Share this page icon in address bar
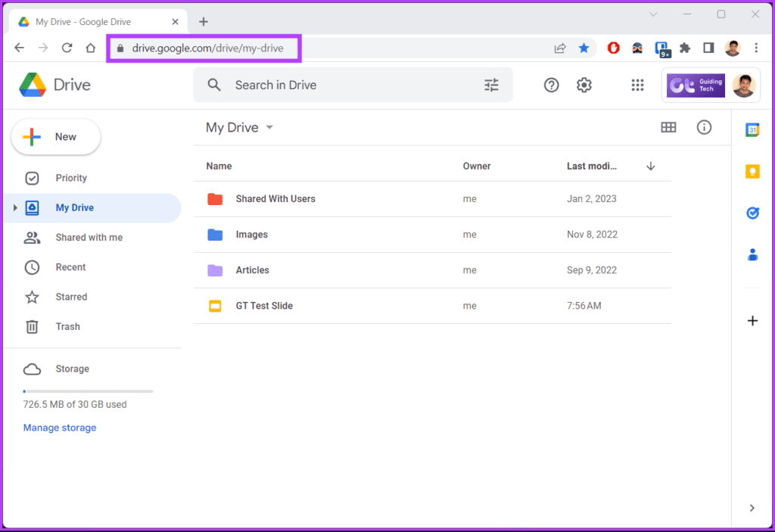This screenshot has width=775, height=532. pos(560,48)
